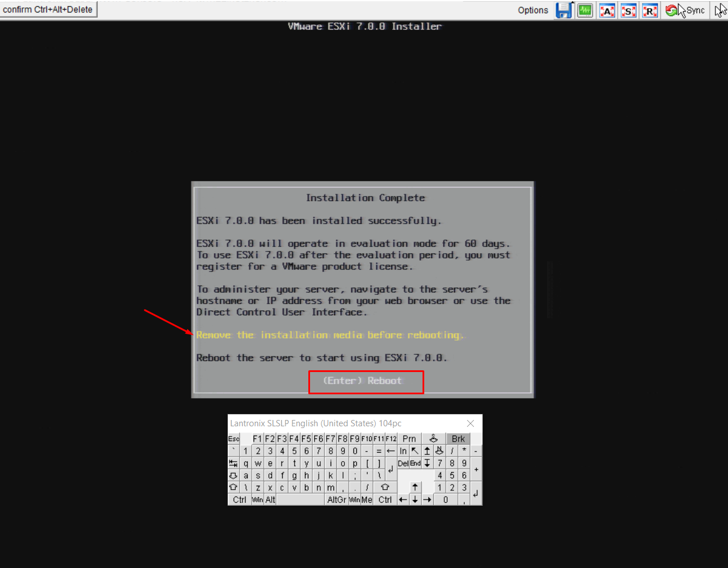This screenshot has height=568, width=728.
Task: Tap the F5 key on soft keyboard
Action: (x=306, y=439)
